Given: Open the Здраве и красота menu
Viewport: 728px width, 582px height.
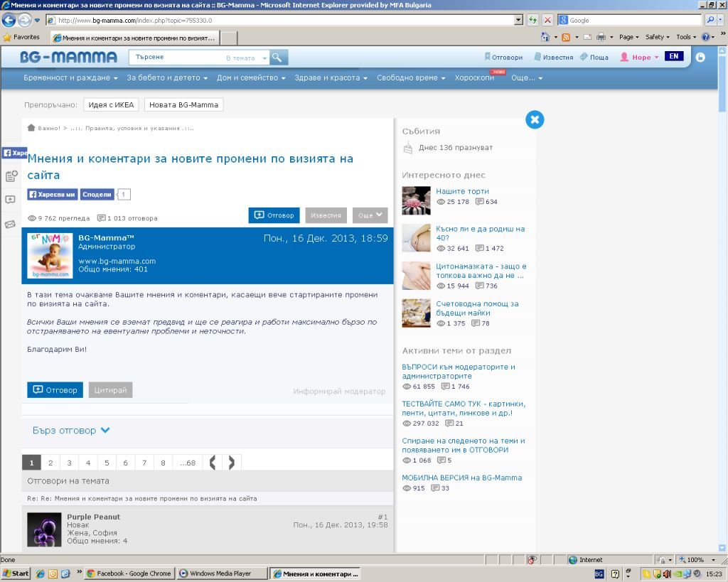Looking at the screenshot, I should point(332,78).
